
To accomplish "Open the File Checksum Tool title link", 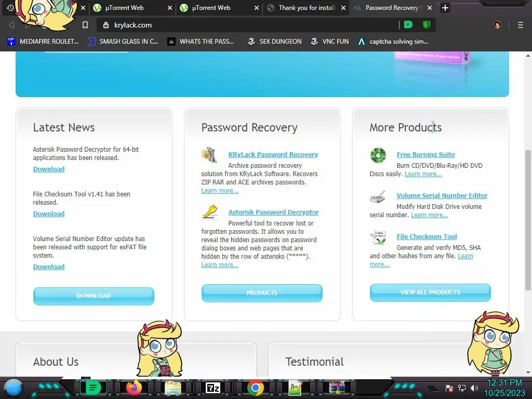I will click(427, 237).
